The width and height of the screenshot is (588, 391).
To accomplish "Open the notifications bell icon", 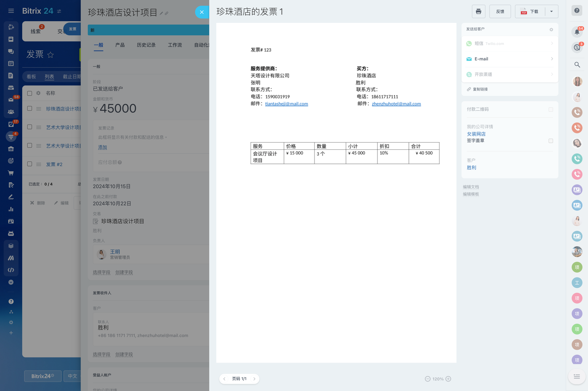I will tap(577, 32).
